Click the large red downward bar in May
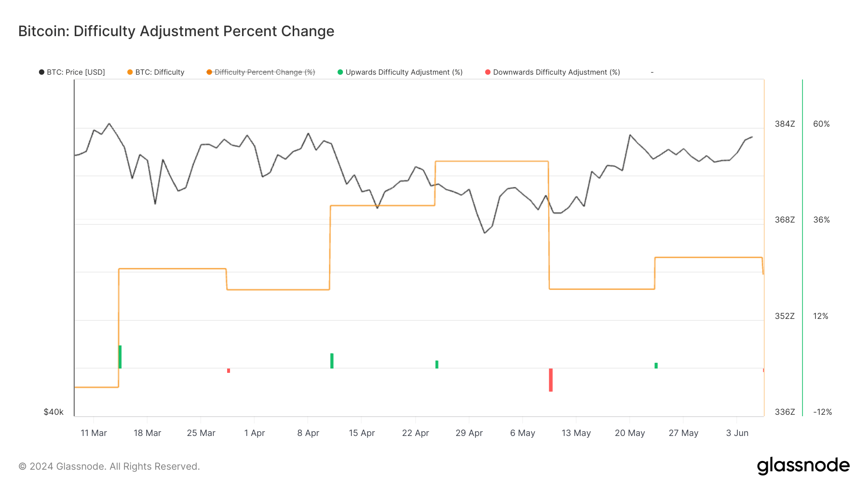Image resolution: width=868 pixels, height=488 pixels. [551, 380]
